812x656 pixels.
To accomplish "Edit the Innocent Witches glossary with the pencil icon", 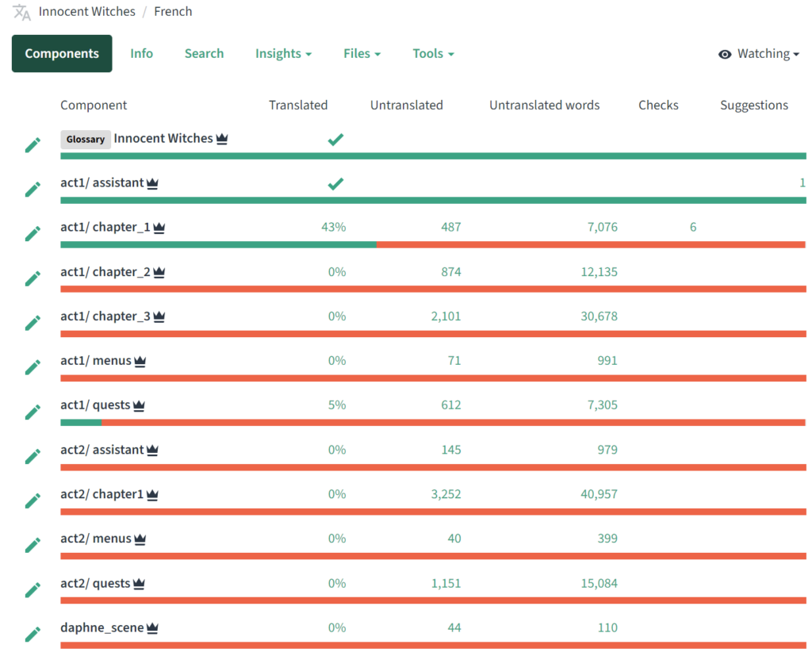I will tap(33, 146).
